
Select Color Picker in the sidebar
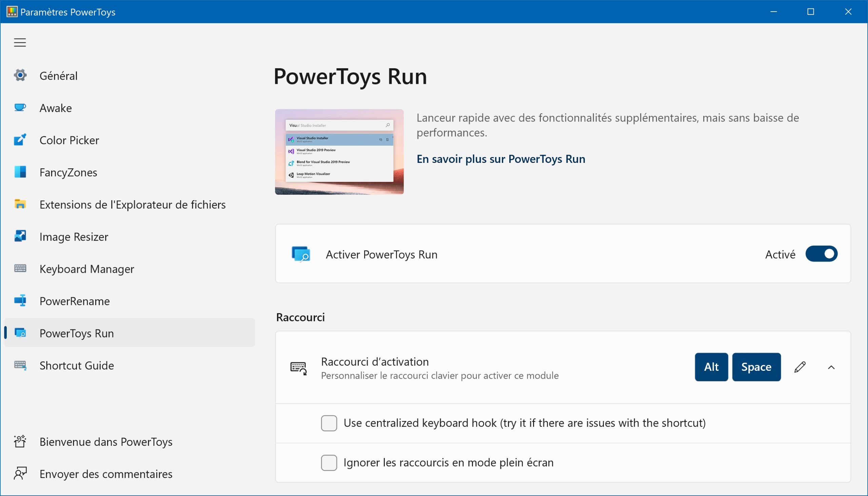tap(129, 140)
